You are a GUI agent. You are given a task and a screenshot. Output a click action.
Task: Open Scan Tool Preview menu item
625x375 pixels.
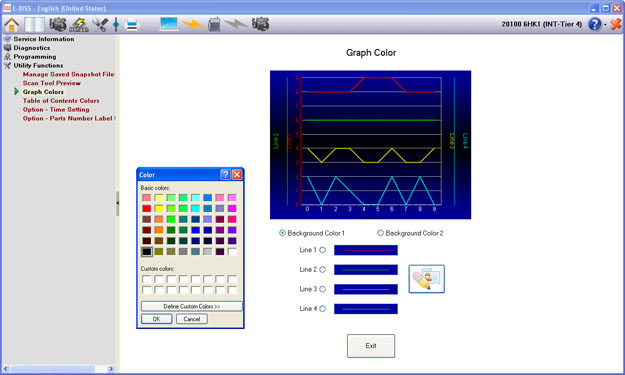click(x=51, y=83)
